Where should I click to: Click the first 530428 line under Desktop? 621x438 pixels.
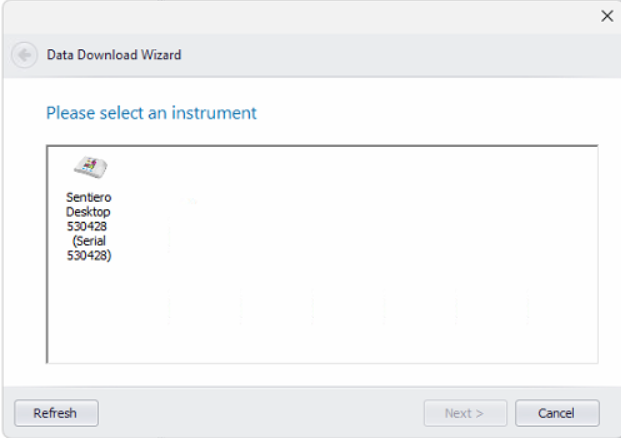(87, 226)
